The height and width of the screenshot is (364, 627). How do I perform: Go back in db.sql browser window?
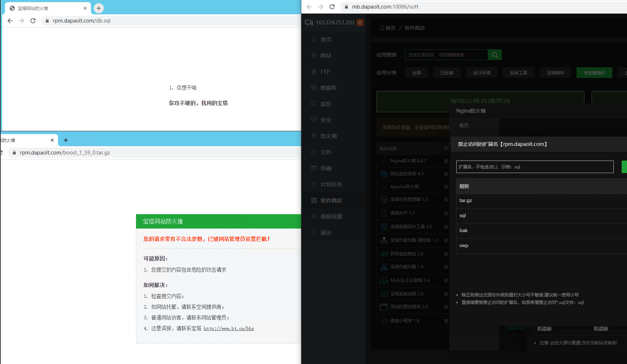tap(10, 21)
